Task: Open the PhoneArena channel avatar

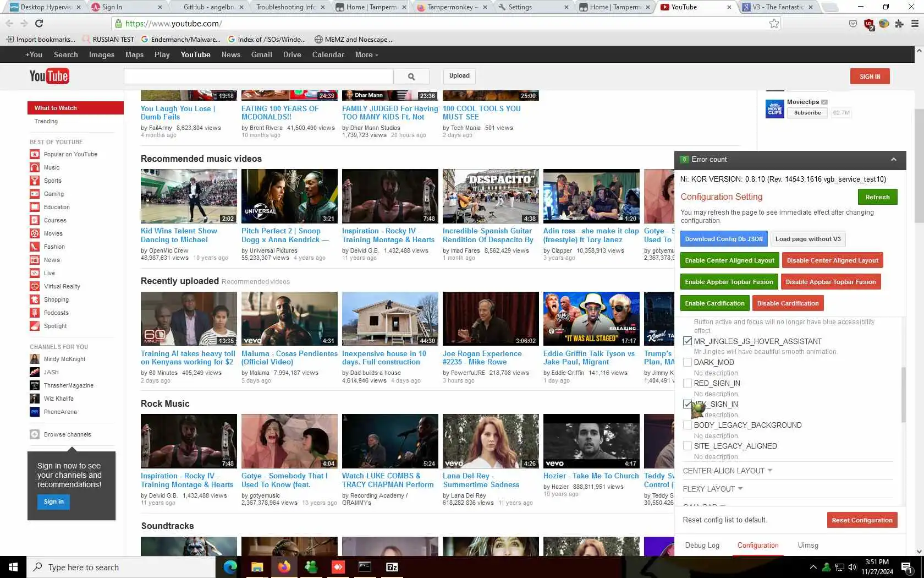Action: tap(35, 412)
